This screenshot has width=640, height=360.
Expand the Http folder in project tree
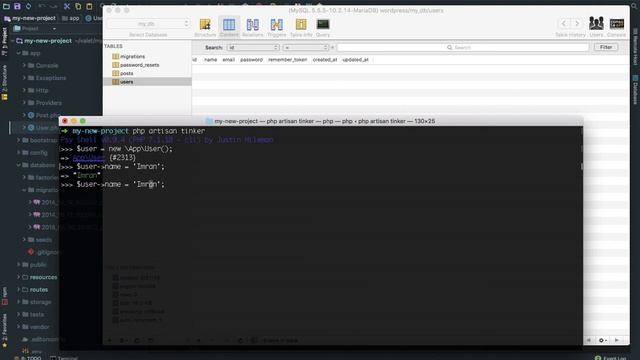(24, 90)
